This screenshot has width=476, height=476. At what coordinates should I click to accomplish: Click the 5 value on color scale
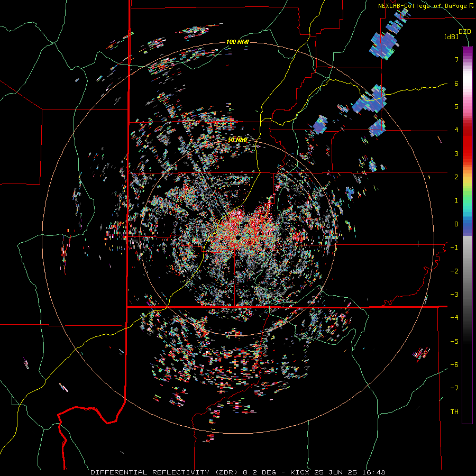coord(456,106)
